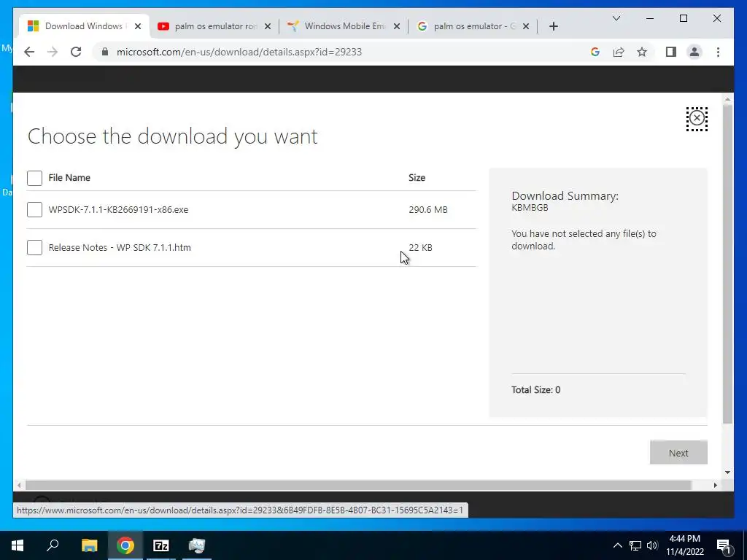This screenshot has width=747, height=560.
Task: Click the Total Size: 0 text
Action: (x=535, y=390)
